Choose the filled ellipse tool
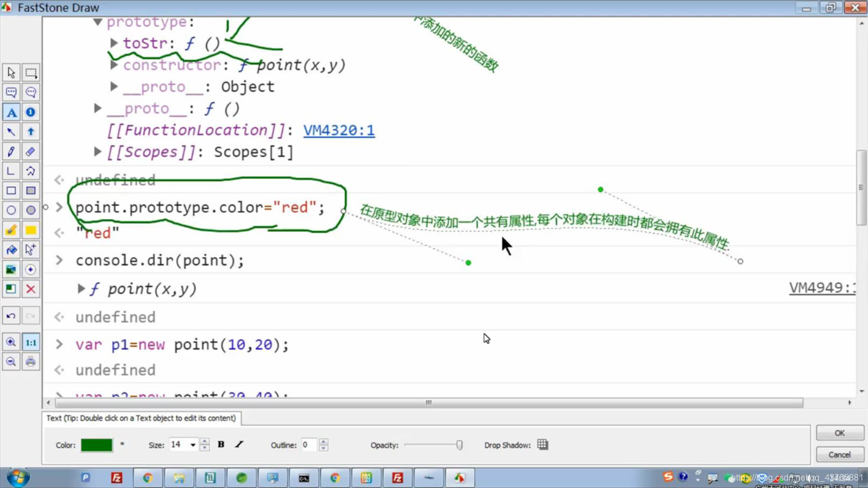Viewport: 868px width, 488px height. (31, 210)
